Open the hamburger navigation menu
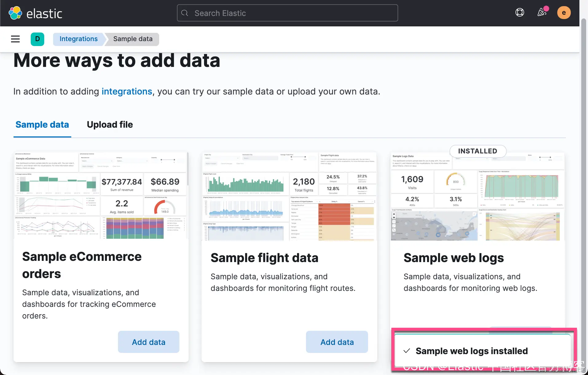Image resolution: width=588 pixels, height=375 pixels. coord(15,39)
